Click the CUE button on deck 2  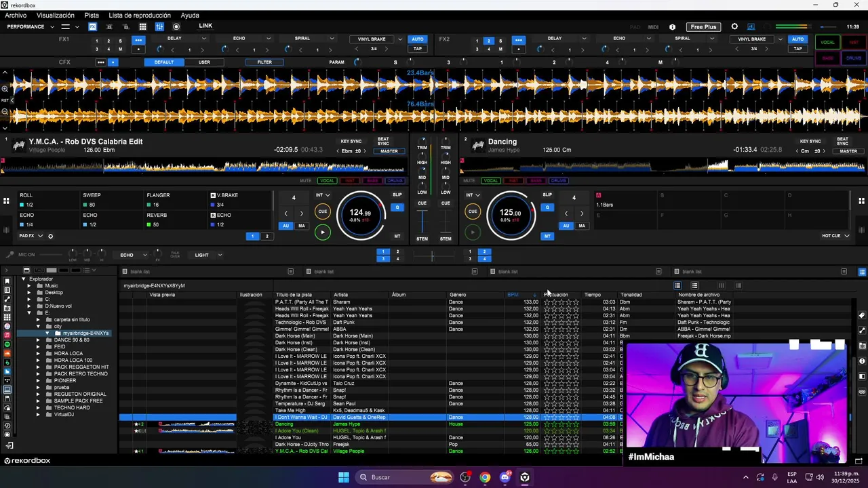tap(473, 211)
